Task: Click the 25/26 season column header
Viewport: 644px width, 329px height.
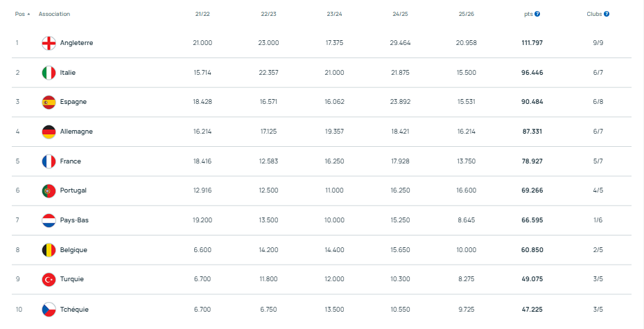Action: pos(467,14)
